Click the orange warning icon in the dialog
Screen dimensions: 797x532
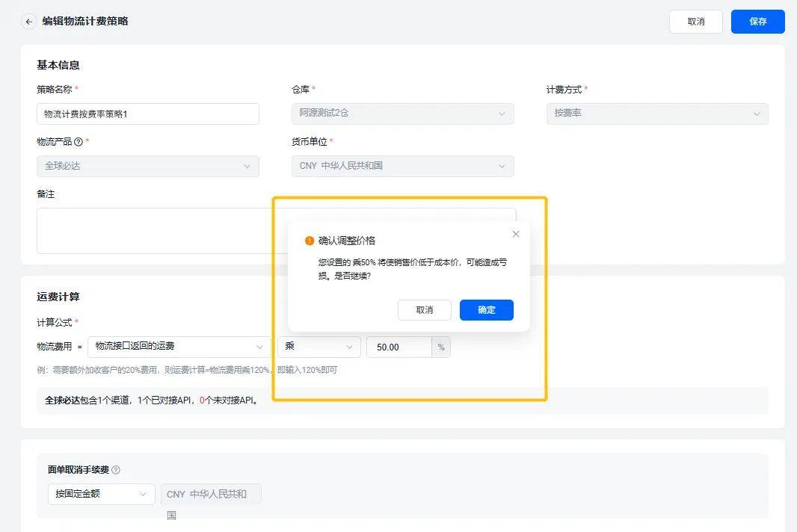tap(309, 240)
